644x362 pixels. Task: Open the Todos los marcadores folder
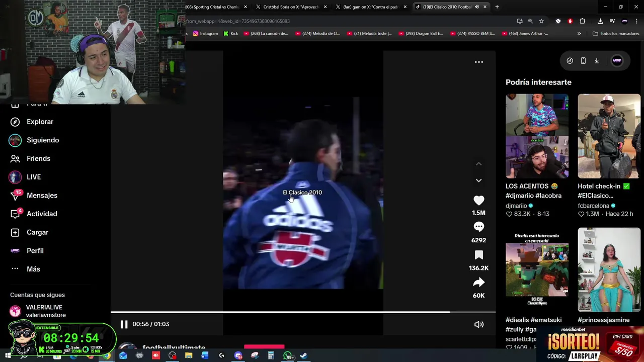coord(616,34)
